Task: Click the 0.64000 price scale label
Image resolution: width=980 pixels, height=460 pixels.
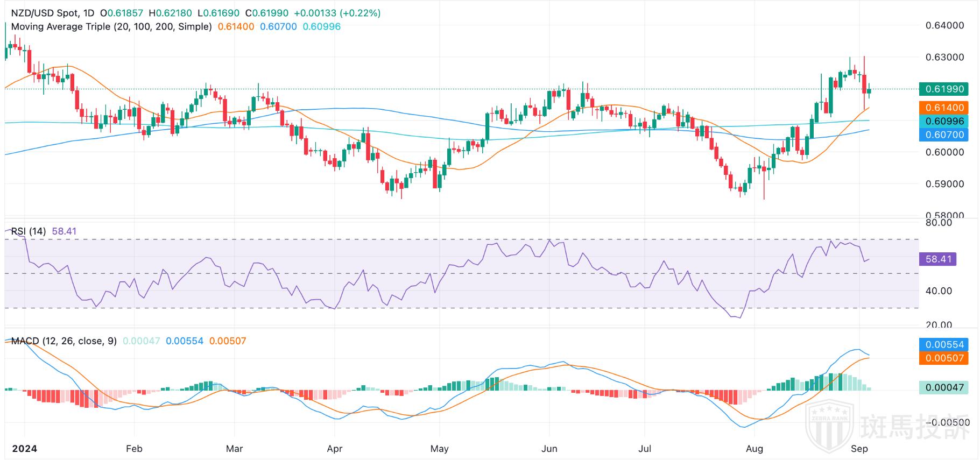Action: pos(944,25)
